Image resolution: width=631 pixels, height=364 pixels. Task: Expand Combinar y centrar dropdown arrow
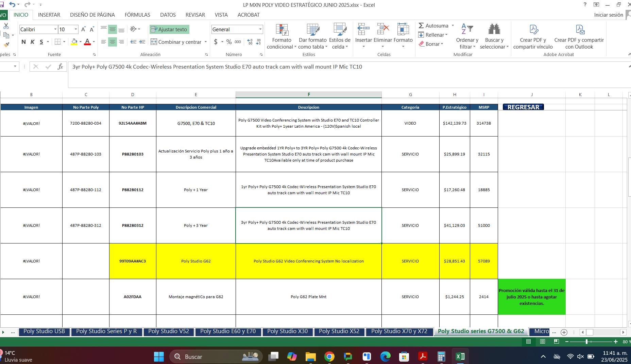[x=206, y=42]
